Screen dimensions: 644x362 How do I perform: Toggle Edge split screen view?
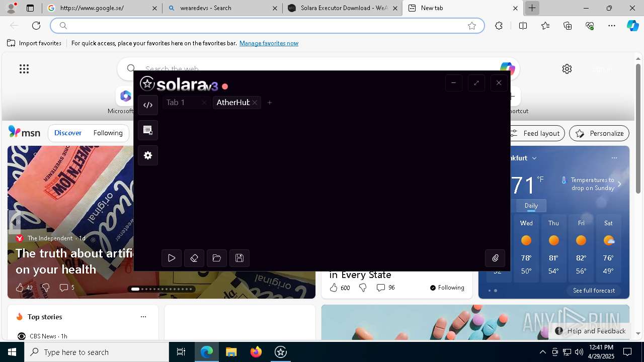click(523, 26)
